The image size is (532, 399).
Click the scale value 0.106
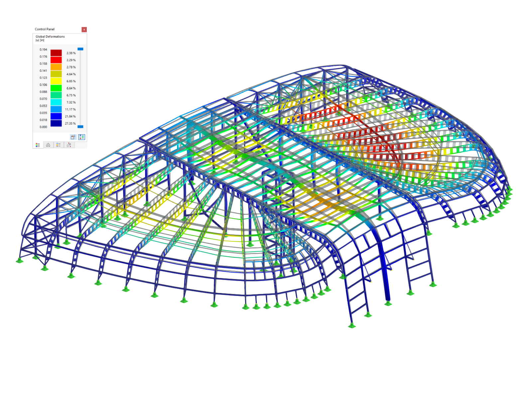[43, 85]
